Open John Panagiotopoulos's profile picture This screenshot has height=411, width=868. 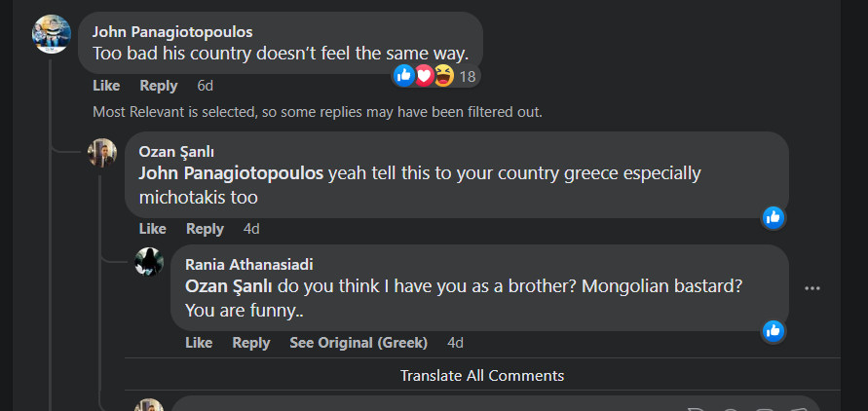51,33
